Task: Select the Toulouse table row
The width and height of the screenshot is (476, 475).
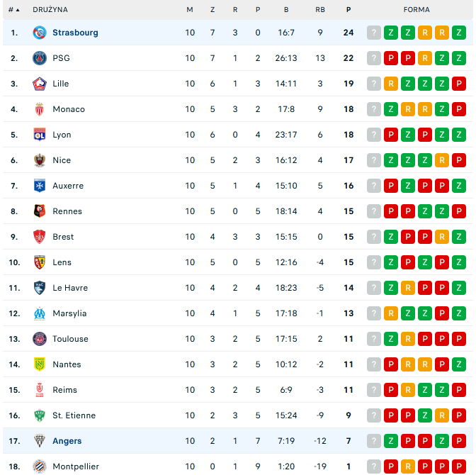Action: pos(238,339)
